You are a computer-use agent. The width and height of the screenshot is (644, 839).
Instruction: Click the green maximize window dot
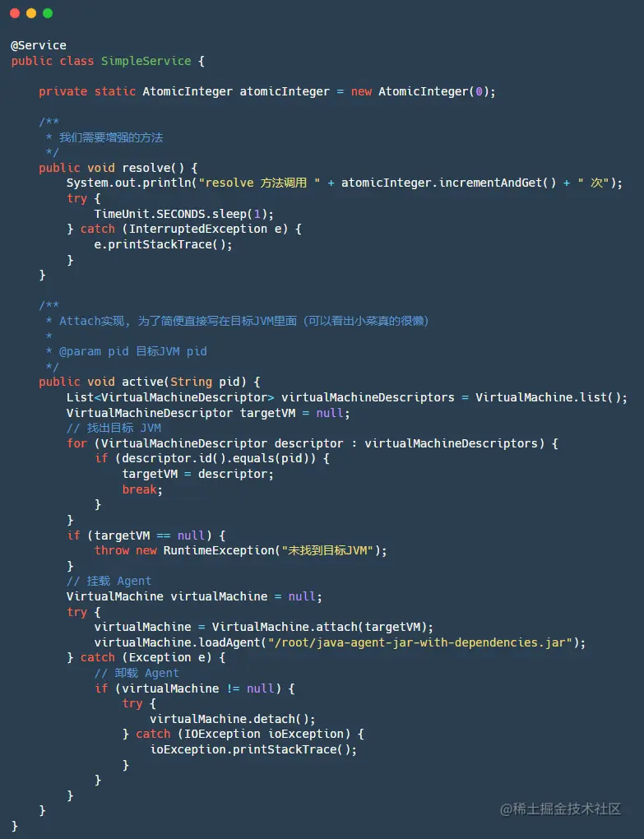48,13
